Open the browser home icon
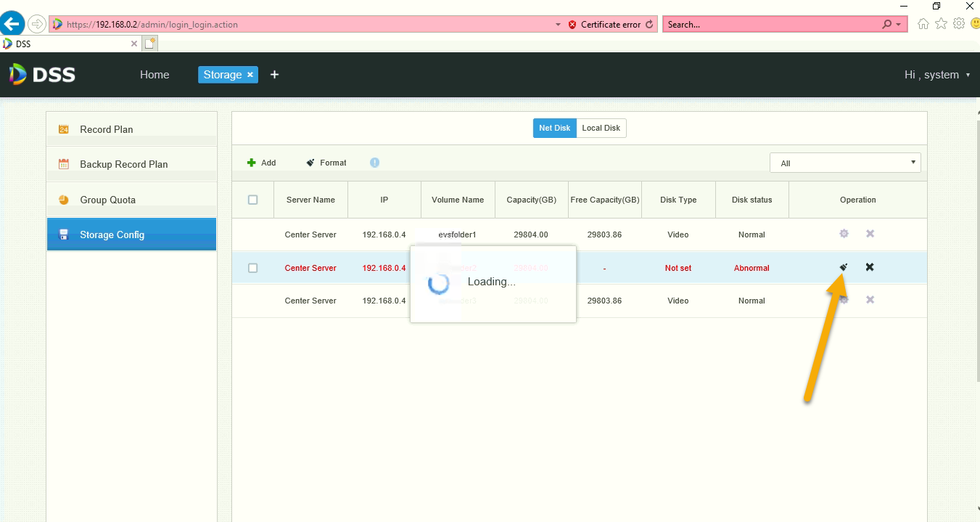Screen dimensions: 980x522 pos(923,24)
